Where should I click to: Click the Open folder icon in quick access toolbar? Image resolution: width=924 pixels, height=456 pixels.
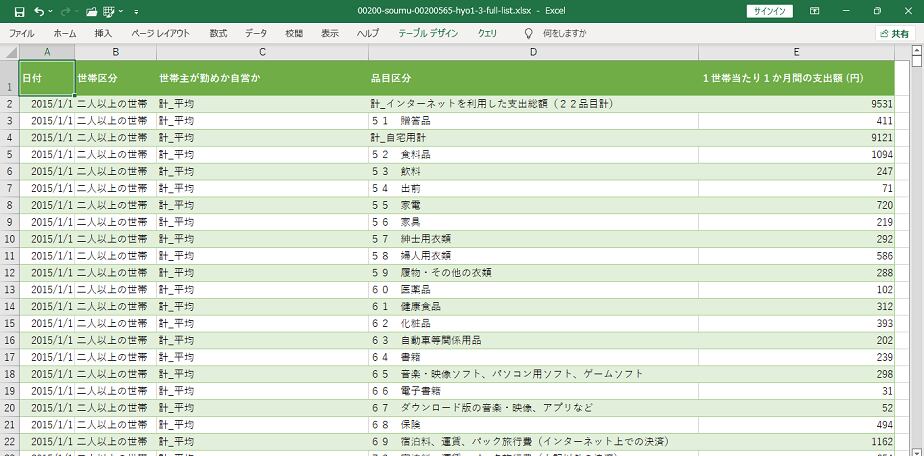[91, 11]
